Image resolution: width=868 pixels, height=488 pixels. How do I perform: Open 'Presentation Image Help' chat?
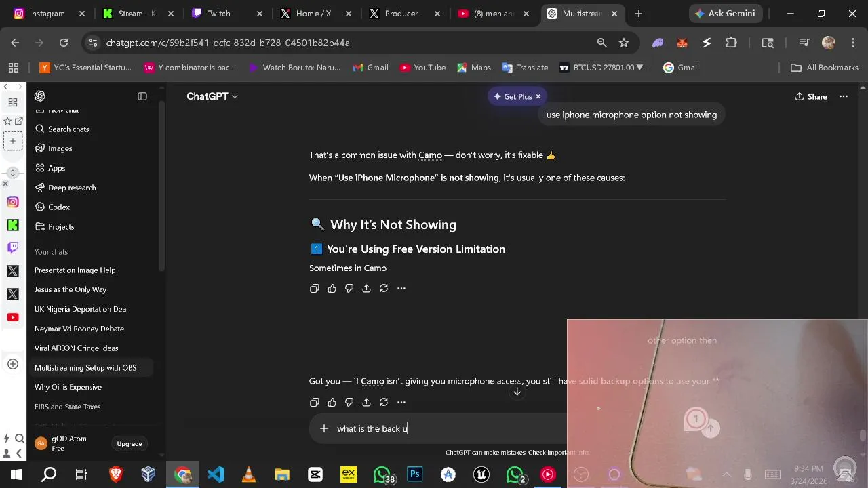pos(75,270)
